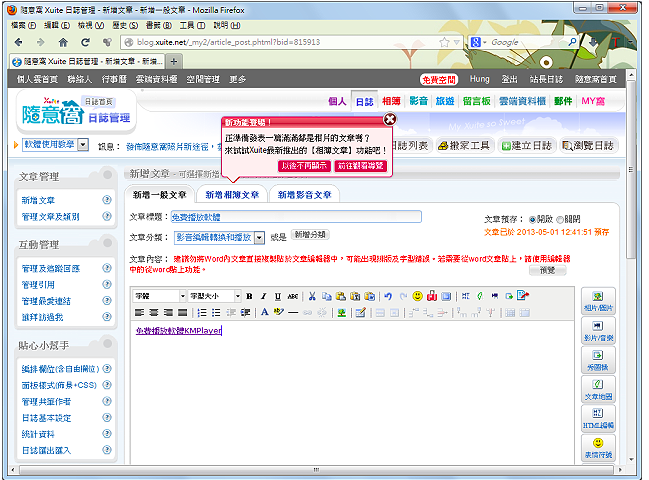Center-align text in the editor

tap(154, 312)
